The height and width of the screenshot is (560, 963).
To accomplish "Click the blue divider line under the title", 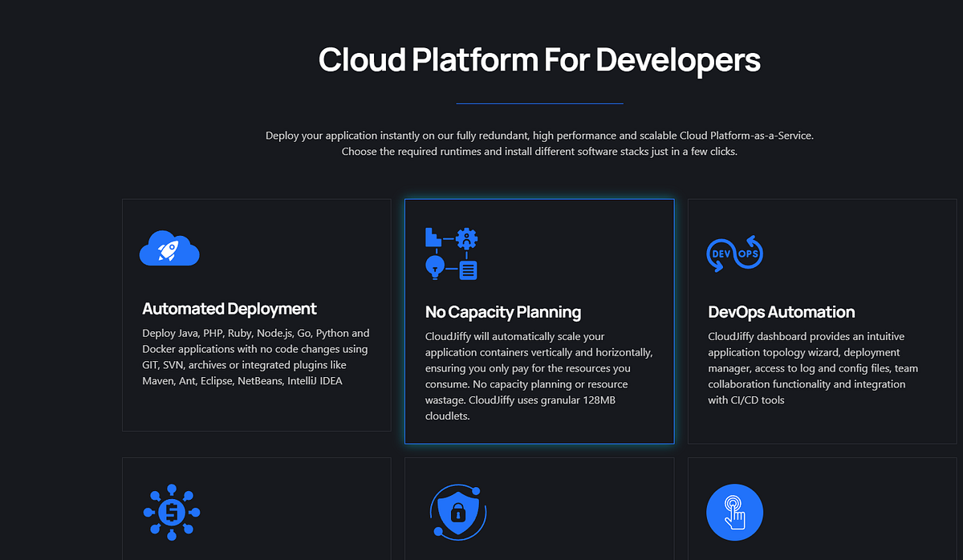I will pyautogui.click(x=538, y=103).
